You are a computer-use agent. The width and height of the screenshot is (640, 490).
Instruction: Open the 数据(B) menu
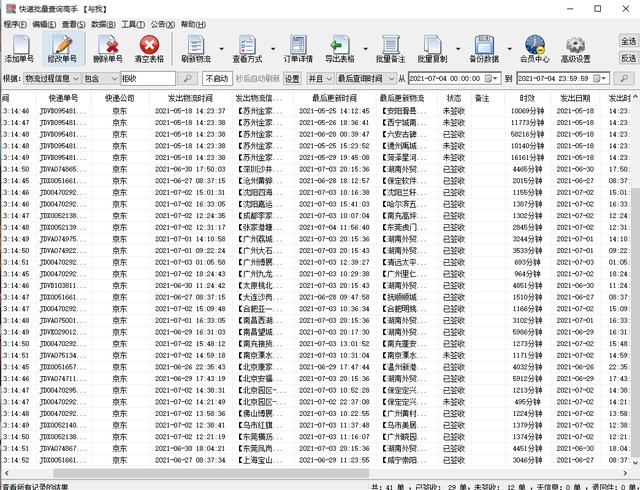coord(102,22)
